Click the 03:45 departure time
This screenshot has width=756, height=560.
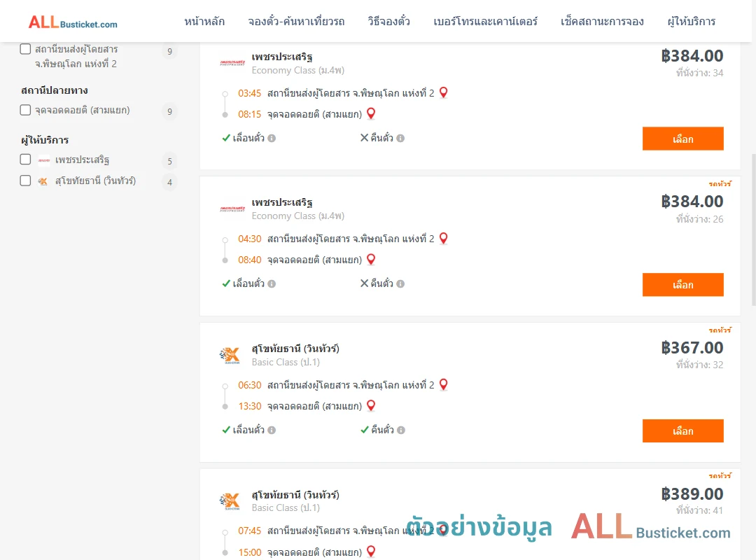250,93
